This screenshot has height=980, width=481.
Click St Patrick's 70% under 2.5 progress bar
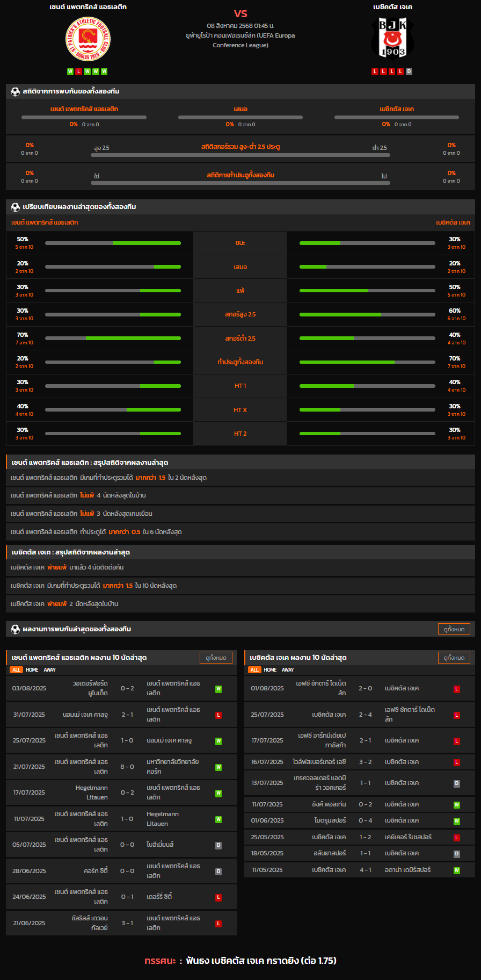(113, 338)
